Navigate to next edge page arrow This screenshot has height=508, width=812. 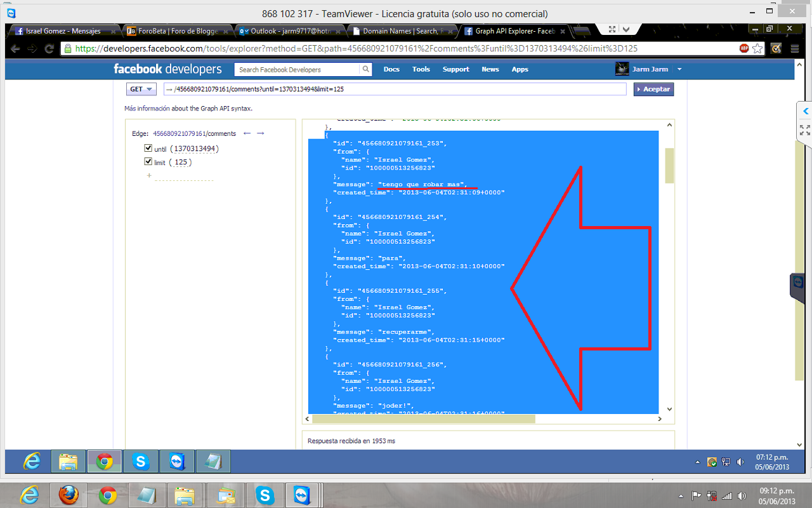click(x=260, y=133)
